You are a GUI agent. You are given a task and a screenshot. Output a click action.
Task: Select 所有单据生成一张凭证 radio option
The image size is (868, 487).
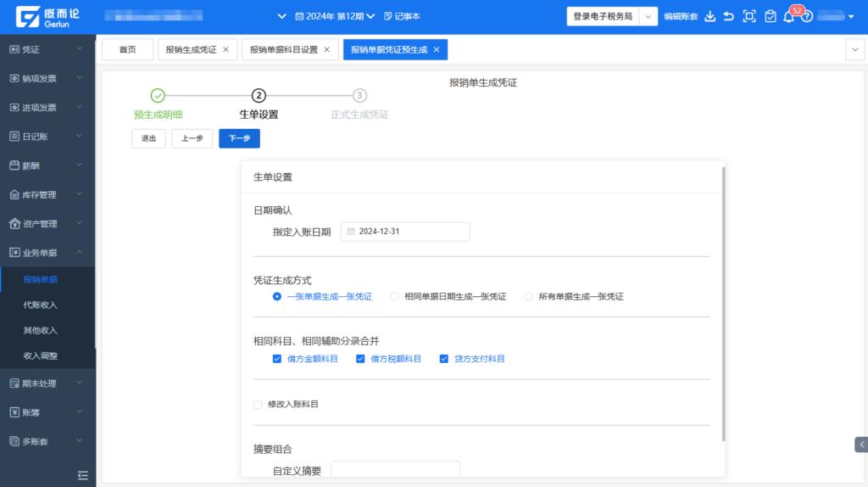pyautogui.click(x=529, y=297)
